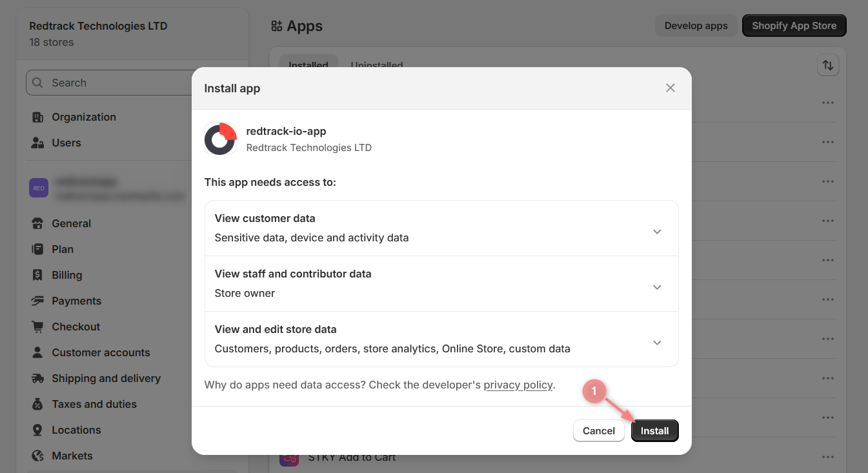Close the Install app dialog
The height and width of the screenshot is (473, 868).
(x=671, y=88)
